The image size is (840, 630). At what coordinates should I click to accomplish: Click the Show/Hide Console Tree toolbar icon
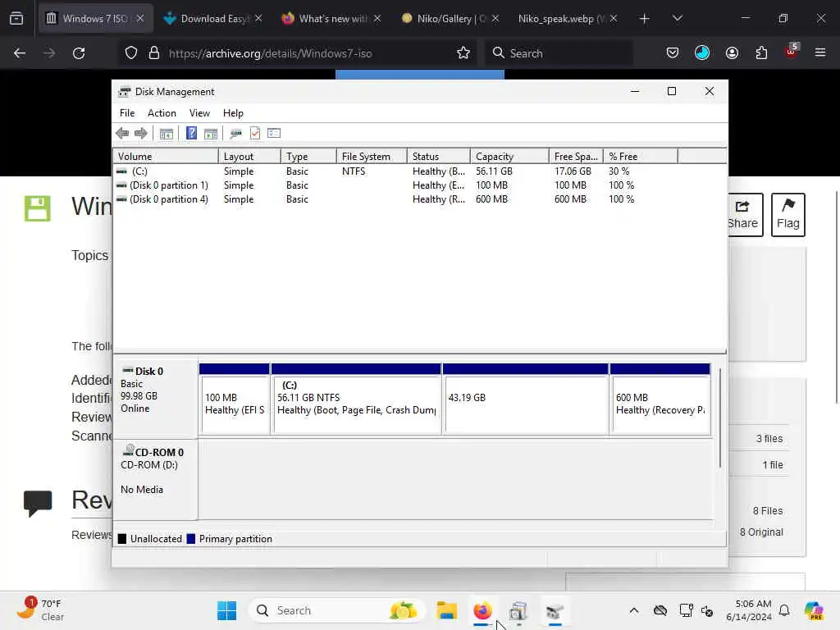coord(166,134)
